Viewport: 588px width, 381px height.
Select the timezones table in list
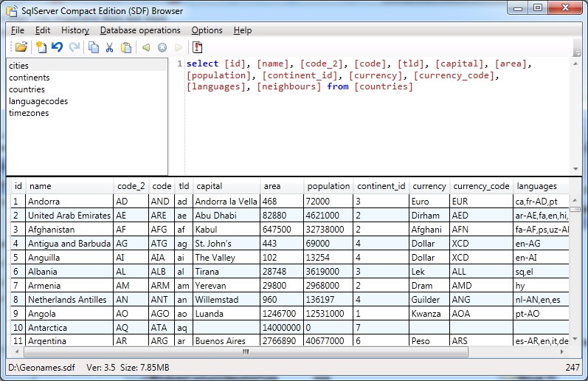(28, 113)
